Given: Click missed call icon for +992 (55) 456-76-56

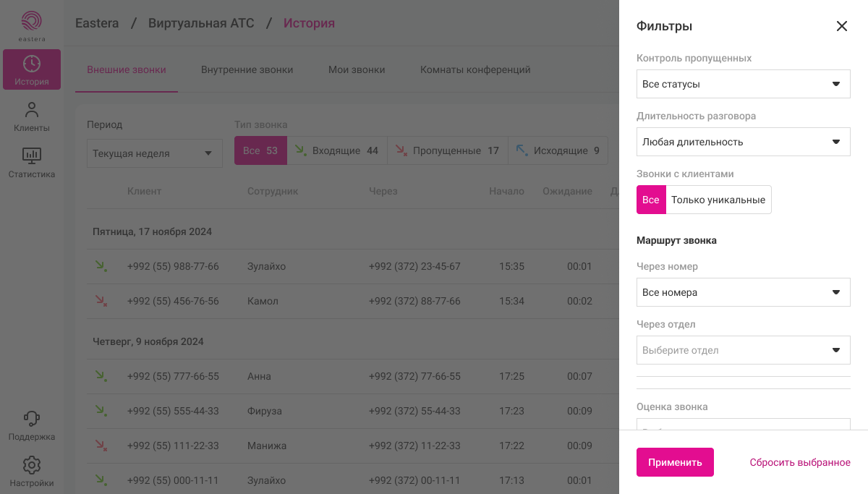Looking at the screenshot, I should click(x=101, y=301).
